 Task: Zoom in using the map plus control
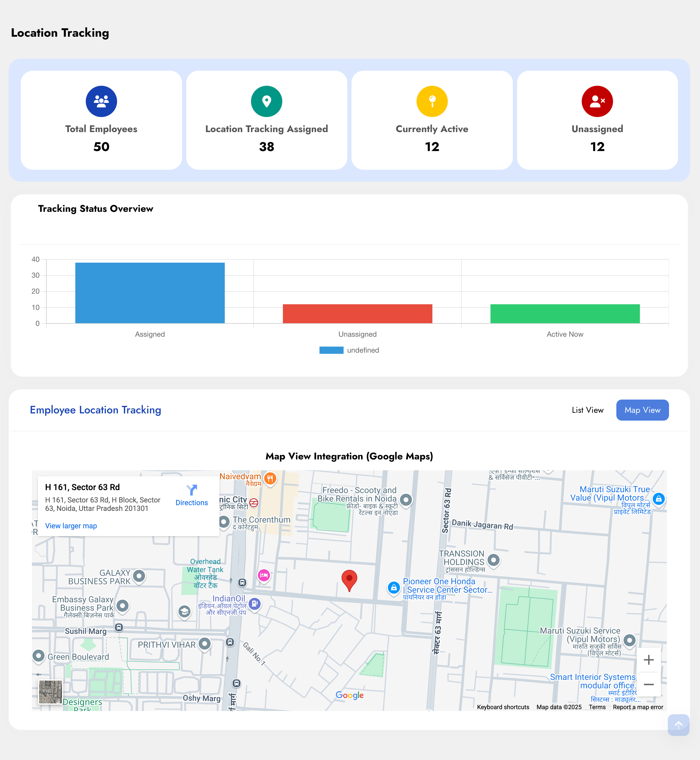click(649, 660)
